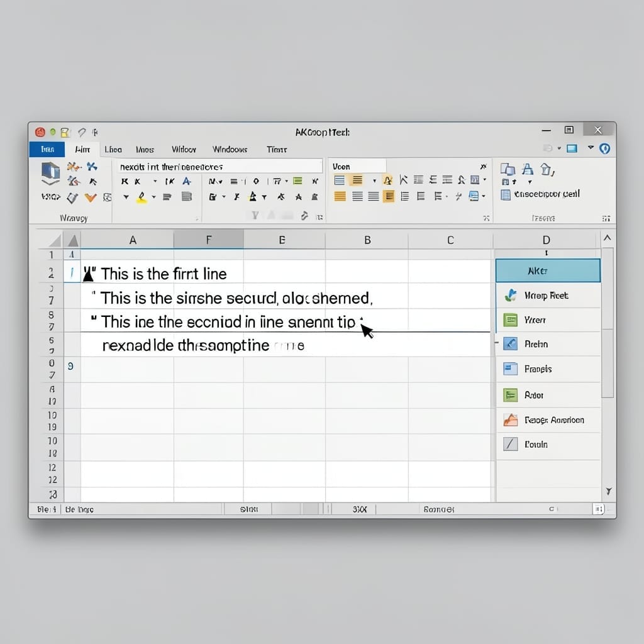Click the vertical scrollbar up arrow

[608, 238]
